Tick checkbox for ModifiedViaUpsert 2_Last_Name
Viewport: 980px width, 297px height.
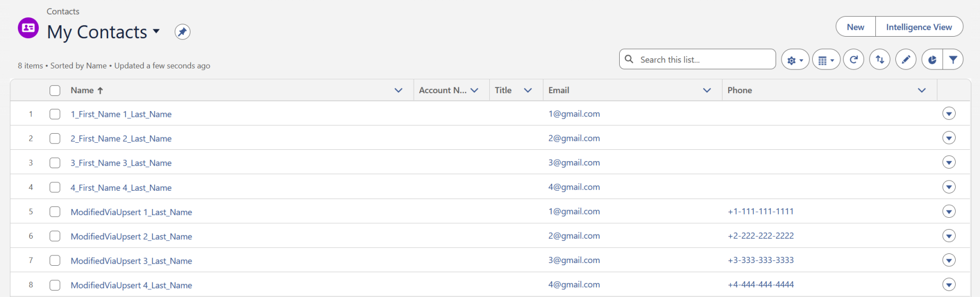pos(55,236)
